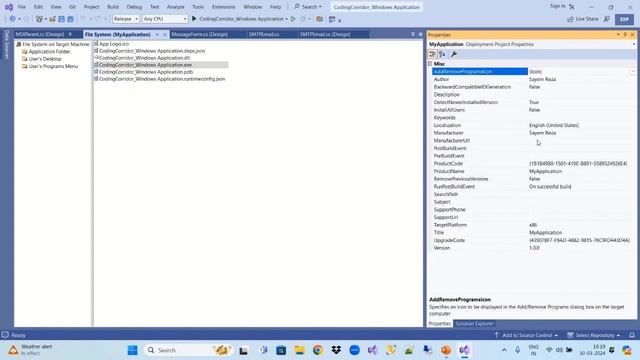Viewport: 640px width, 360px height.
Task: Click the Windows taskbar Search field
Action: 188,350
